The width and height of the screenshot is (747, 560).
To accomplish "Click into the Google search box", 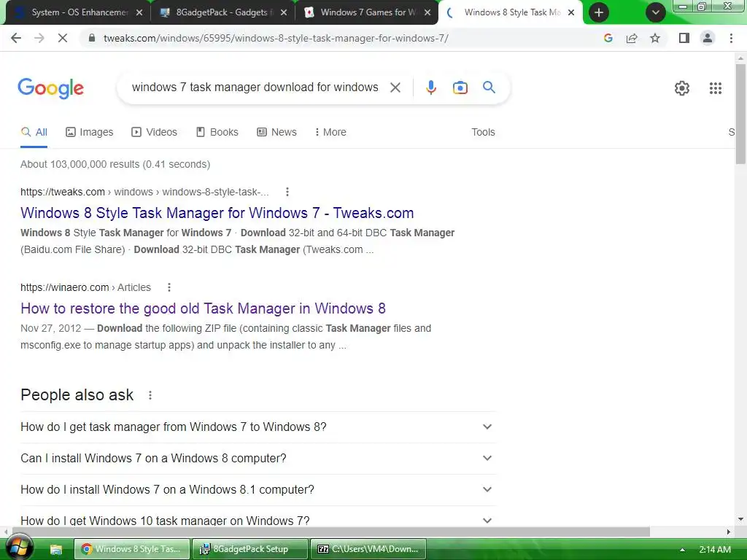I will [x=255, y=87].
